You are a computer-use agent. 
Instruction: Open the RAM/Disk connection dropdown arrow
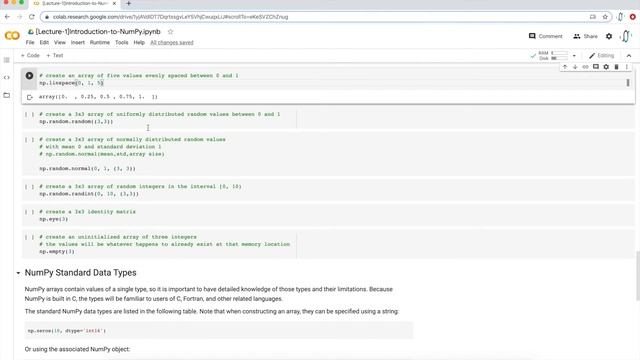[574, 56]
